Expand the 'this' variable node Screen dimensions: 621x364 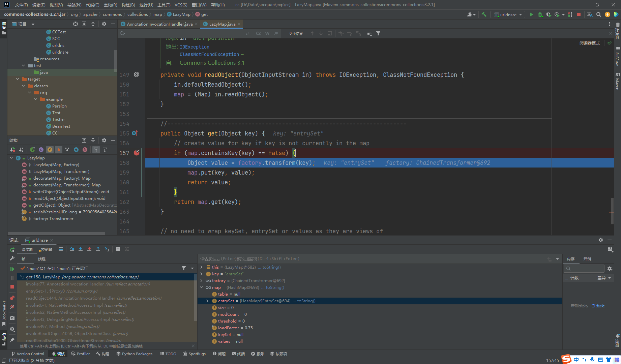coord(202,267)
